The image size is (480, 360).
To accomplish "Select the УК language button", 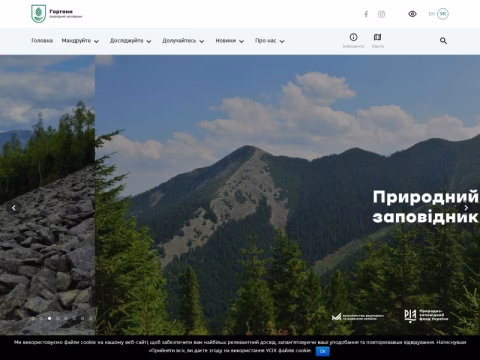I will pyautogui.click(x=443, y=14).
